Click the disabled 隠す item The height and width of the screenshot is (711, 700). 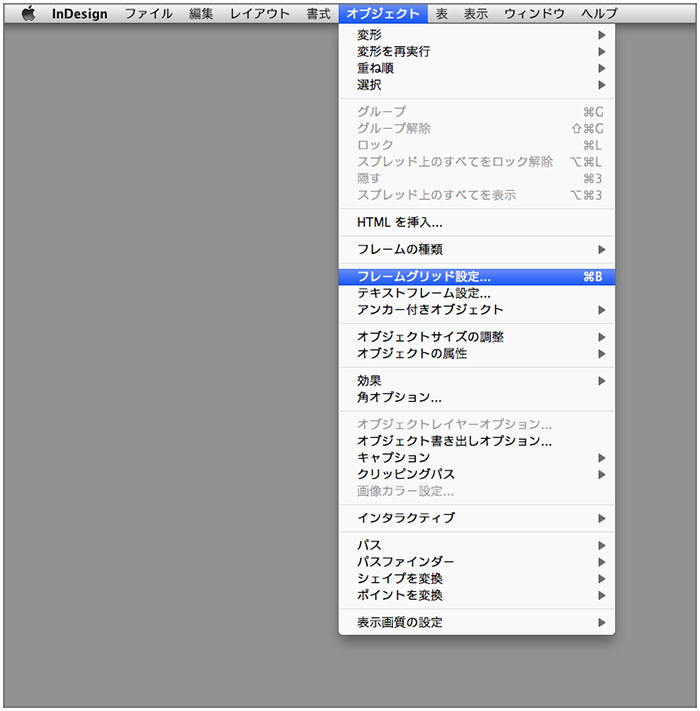(477, 179)
